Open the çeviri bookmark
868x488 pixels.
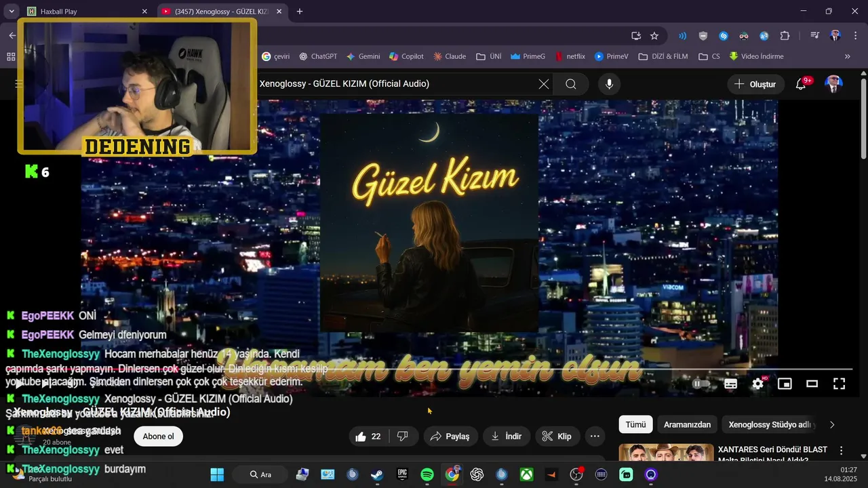pos(275,56)
